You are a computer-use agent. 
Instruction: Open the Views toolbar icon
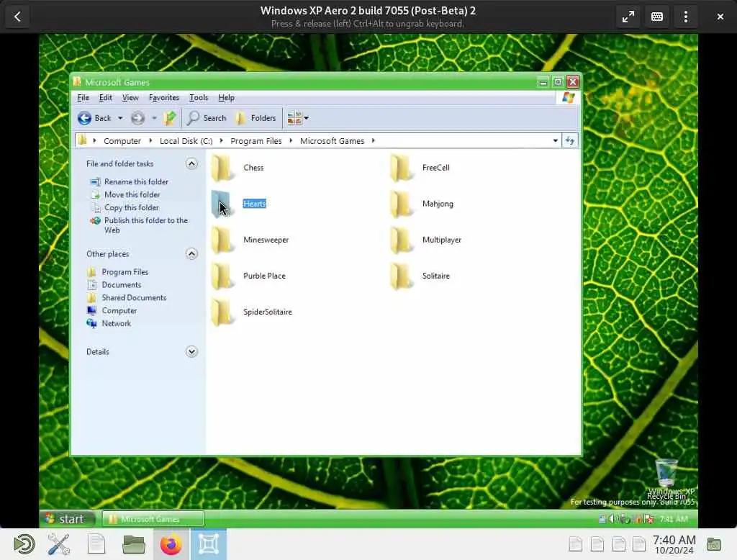click(294, 118)
